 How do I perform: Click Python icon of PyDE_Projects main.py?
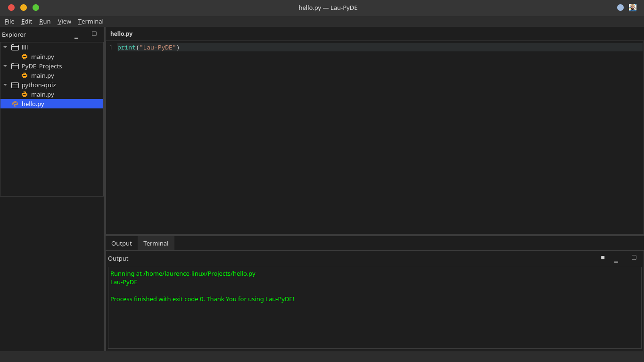coord(25,75)
